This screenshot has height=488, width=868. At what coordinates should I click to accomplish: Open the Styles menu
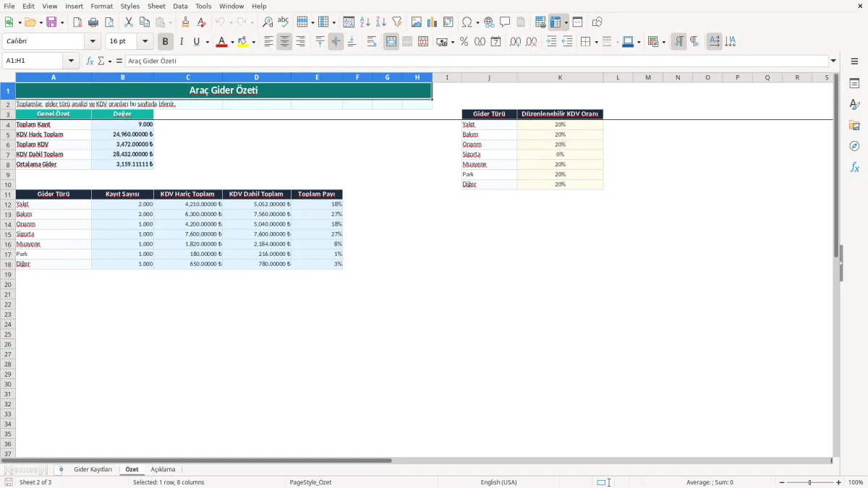coord(130,6)
